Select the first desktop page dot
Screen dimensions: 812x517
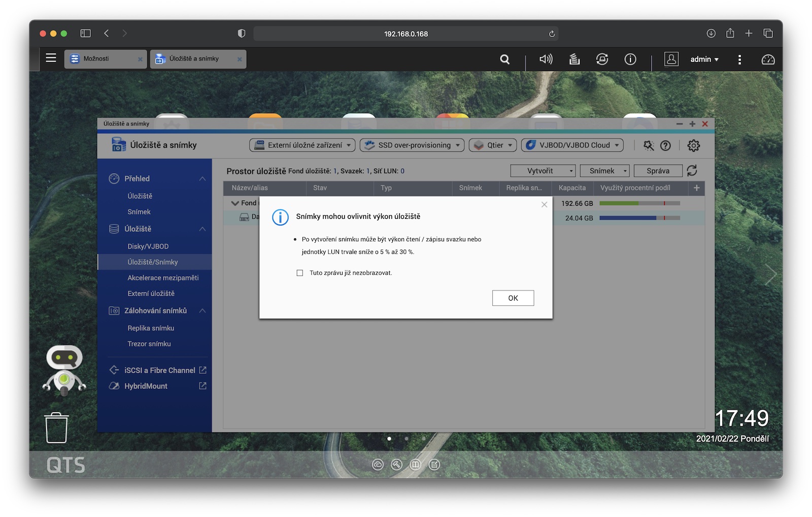tap(389, 439)
